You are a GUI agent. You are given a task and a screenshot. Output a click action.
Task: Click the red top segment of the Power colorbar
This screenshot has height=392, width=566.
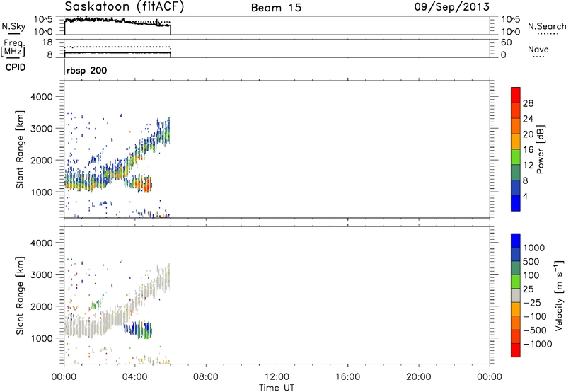coord(516,95)
